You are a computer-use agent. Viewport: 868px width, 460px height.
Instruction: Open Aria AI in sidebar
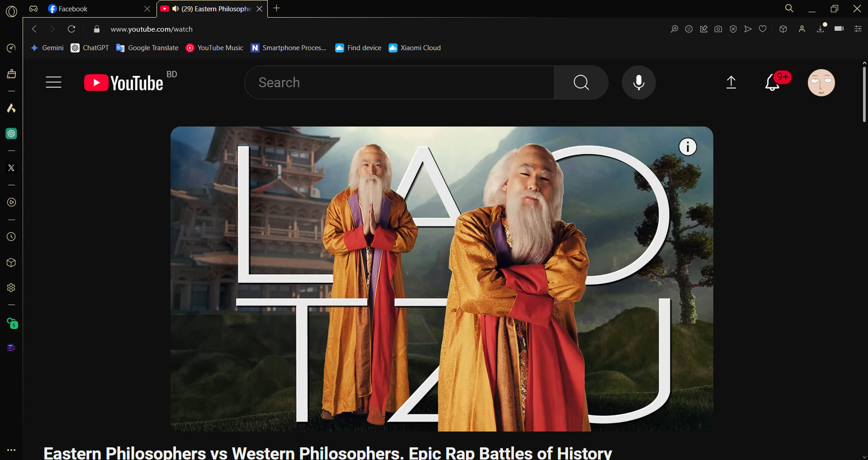11,108
